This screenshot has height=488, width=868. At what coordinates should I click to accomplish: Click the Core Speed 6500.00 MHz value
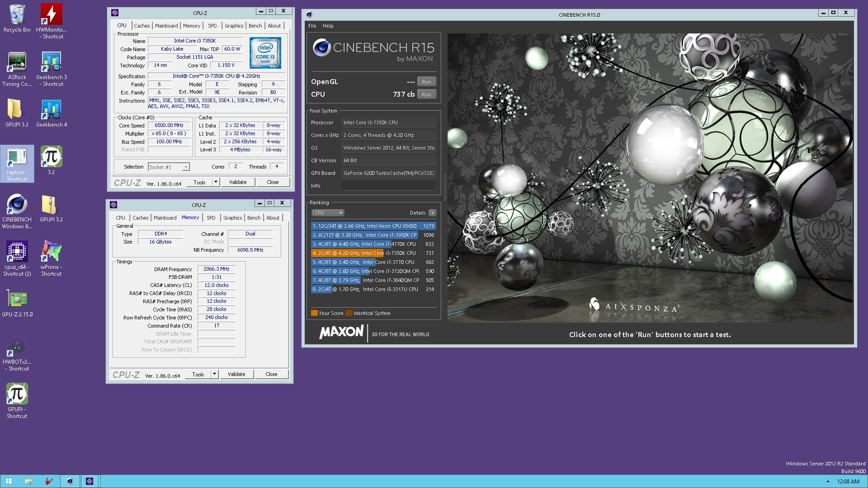click(169, 125)
